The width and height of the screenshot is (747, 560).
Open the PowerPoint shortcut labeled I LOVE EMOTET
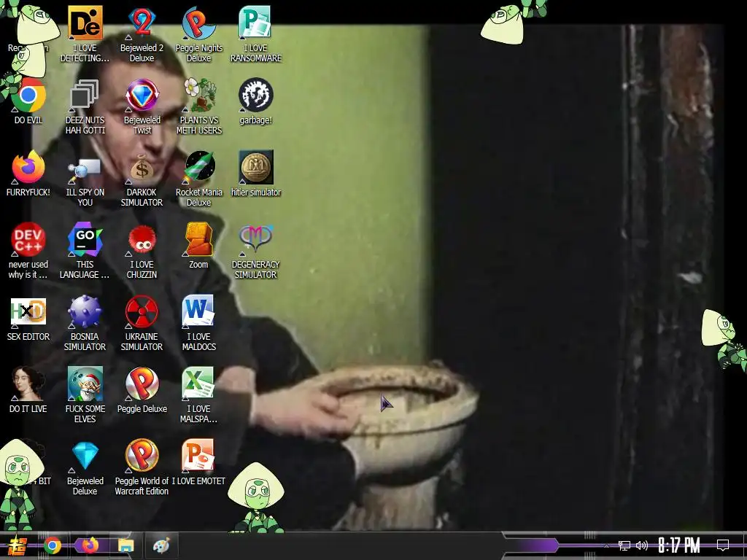(198, 456)
